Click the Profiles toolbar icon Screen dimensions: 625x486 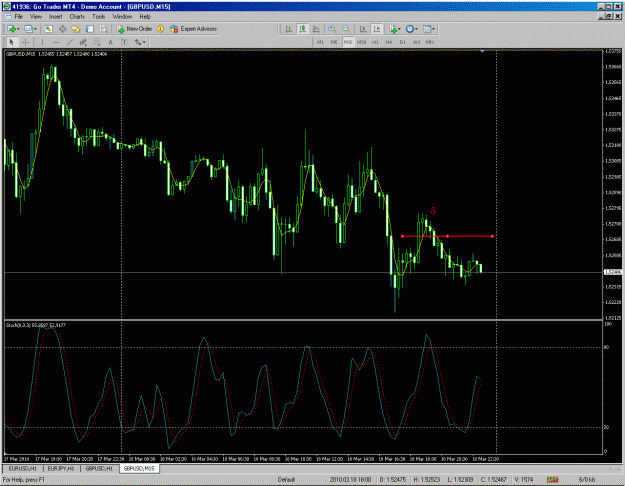pos(28,29)
